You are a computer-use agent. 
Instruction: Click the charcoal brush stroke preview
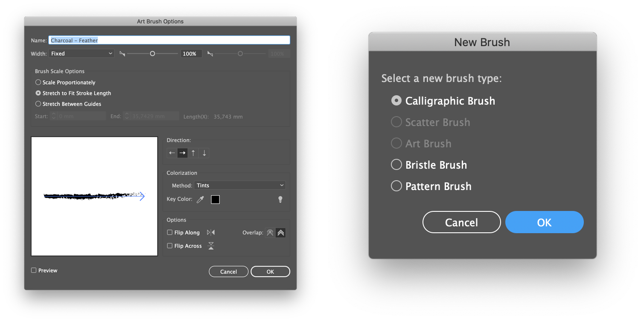(x=94, y=196)
